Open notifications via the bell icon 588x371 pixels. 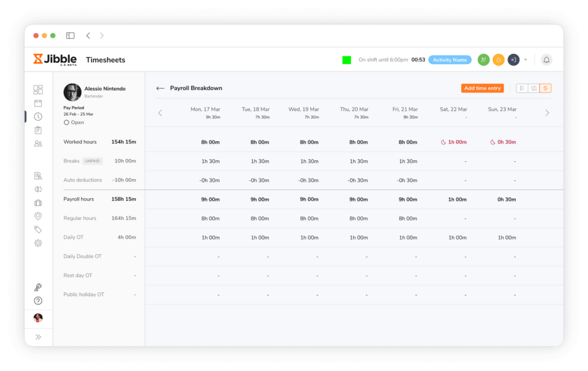click(546, 60)
